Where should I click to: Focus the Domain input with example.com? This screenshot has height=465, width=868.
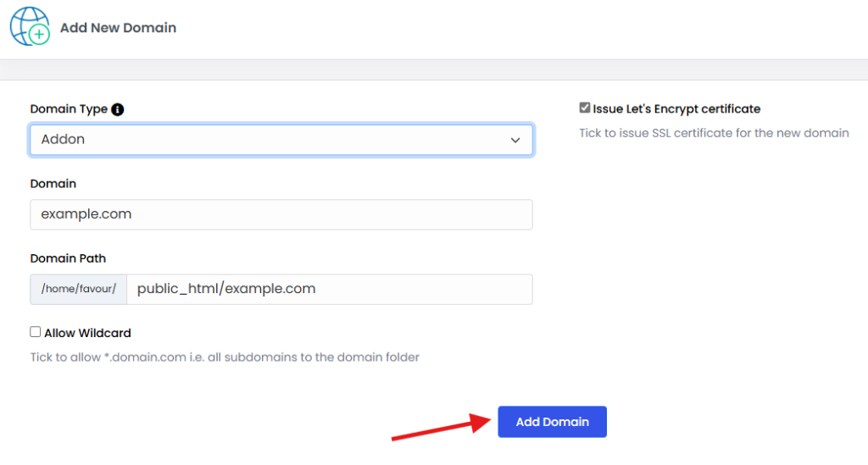(281, 214)
